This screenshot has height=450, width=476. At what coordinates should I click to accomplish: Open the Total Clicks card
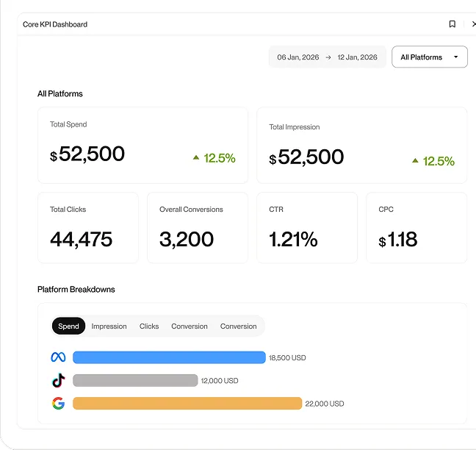tap(88, 228)
